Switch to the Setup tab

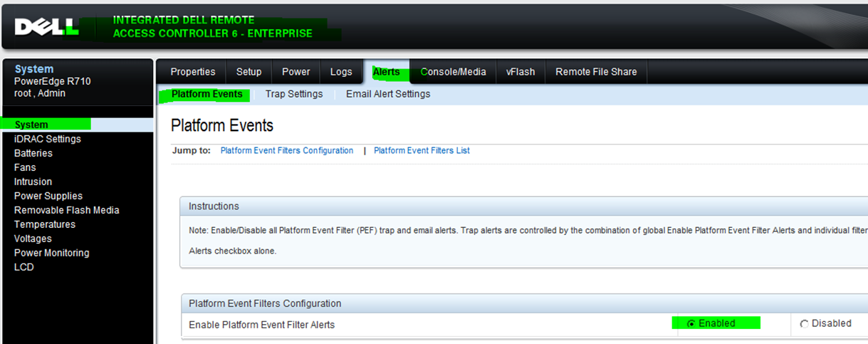pyautogui.click(x=249, y=72)
